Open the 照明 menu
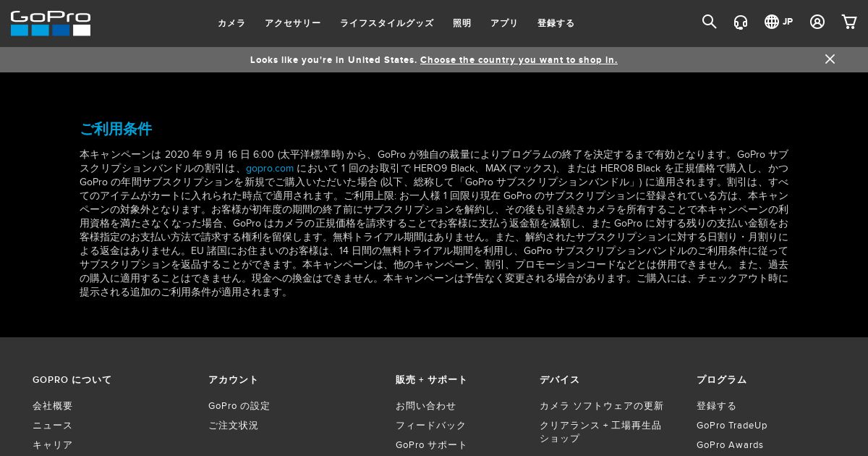This screenshot has width=868, height=456. [x=461, y=23]
